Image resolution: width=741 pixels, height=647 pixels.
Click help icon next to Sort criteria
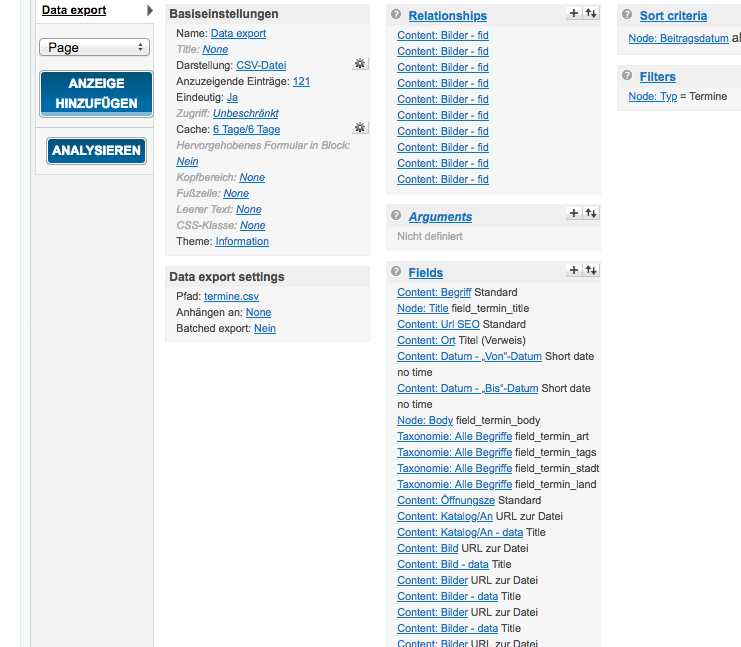point(627,15)
